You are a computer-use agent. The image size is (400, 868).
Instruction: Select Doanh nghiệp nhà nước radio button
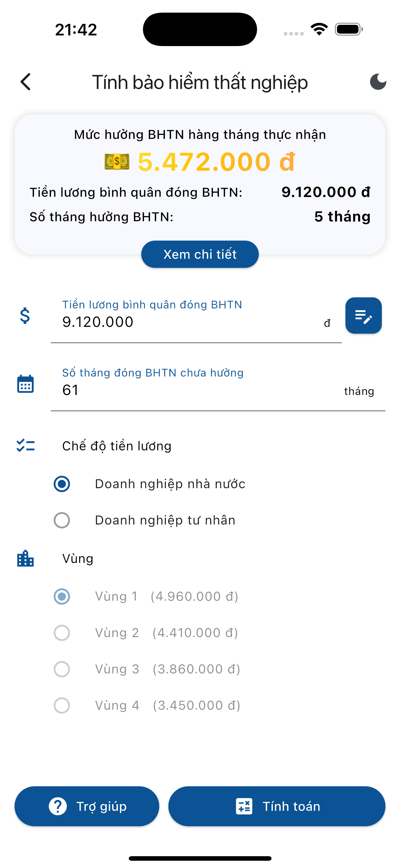click(x=62, y=484)
